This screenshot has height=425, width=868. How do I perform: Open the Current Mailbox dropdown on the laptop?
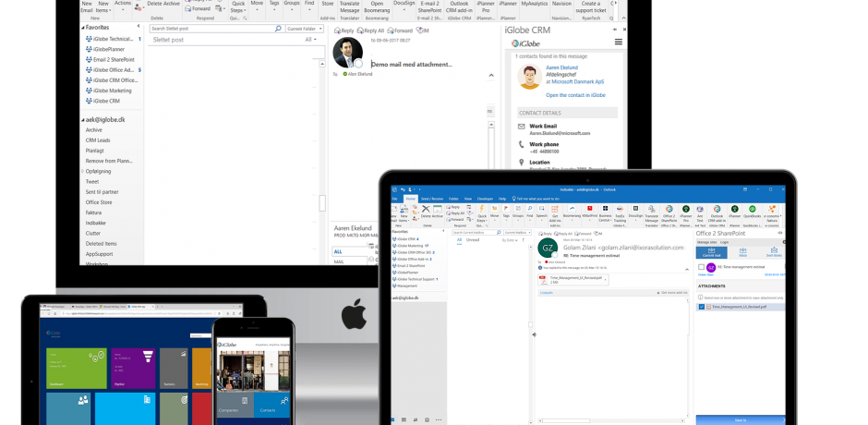(x=518, y=232)
